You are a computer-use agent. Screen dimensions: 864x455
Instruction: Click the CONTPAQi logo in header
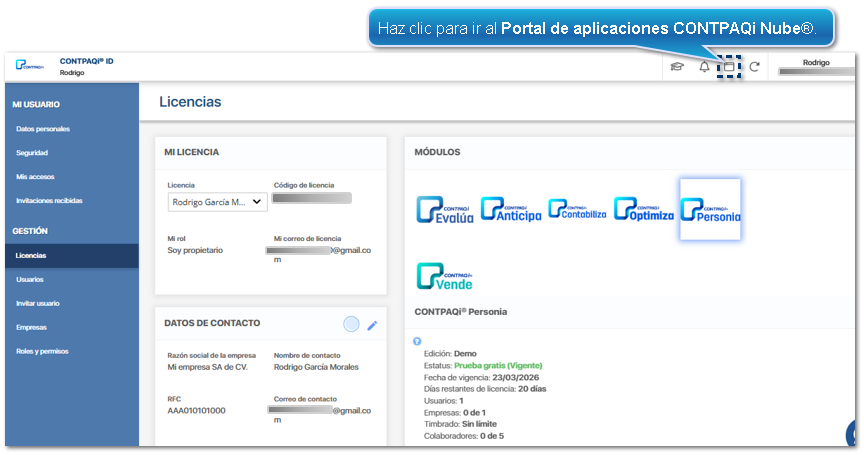tap(30, 66)
